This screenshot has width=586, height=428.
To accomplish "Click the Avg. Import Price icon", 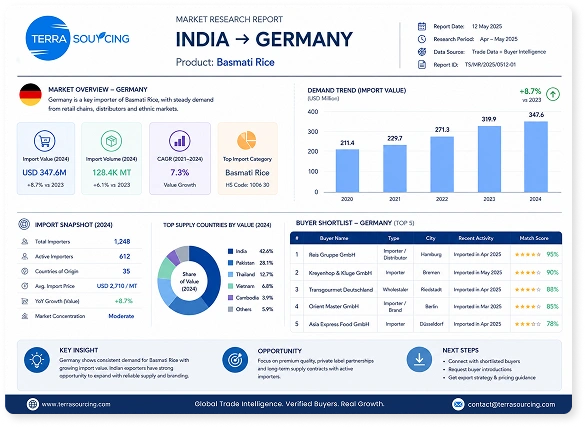I will click(x=25, y=286).
